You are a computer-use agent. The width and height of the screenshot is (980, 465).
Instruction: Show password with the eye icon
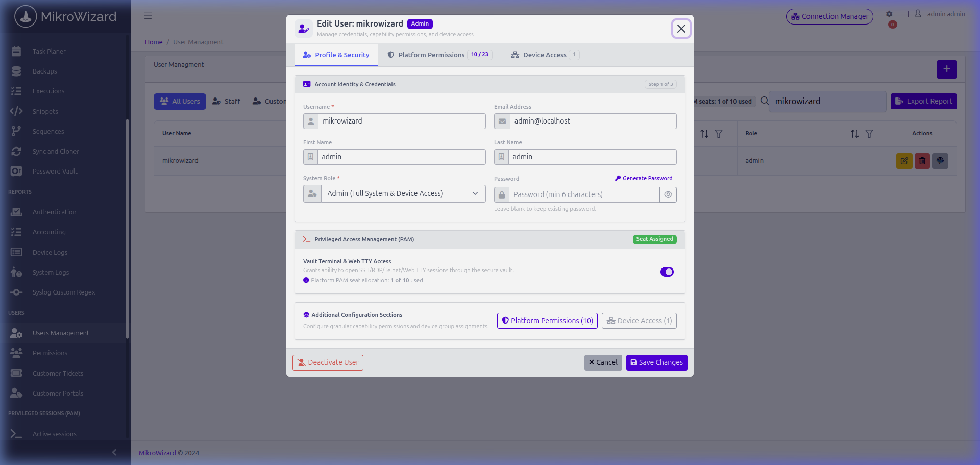668,194
